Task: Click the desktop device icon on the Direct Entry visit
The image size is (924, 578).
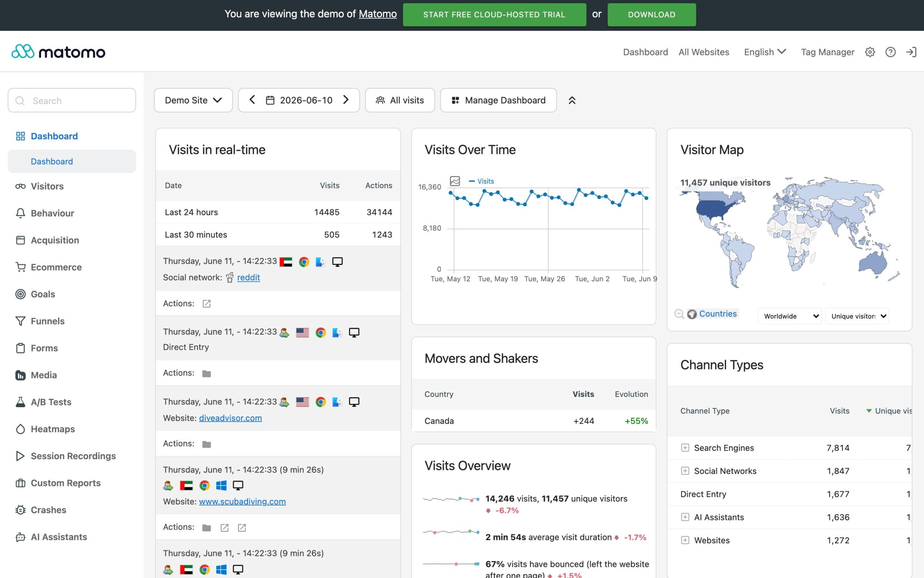Action: 354,333
